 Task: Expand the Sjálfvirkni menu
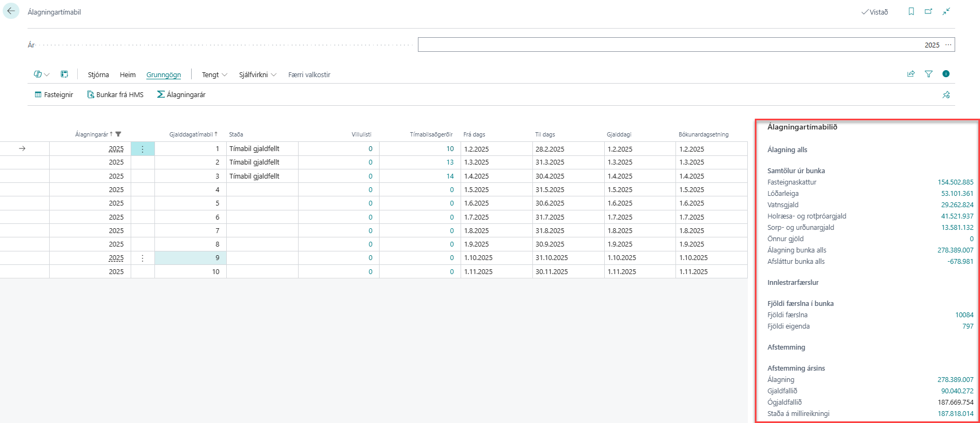(258, 75)
